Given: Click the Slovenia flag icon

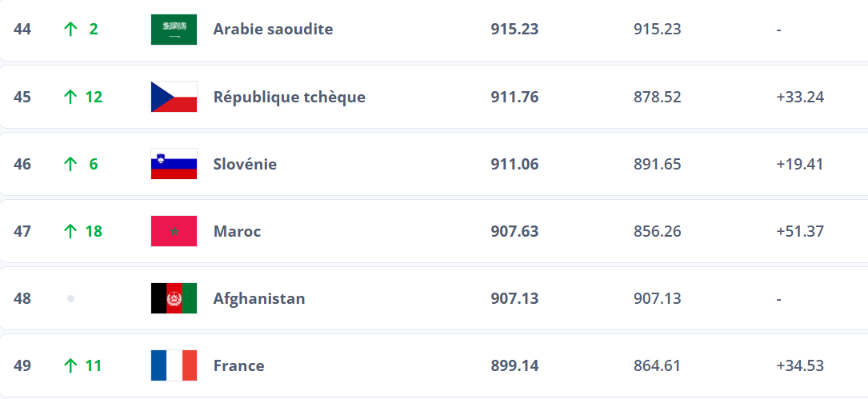Looking at the screenshot, I should point(174,164).
